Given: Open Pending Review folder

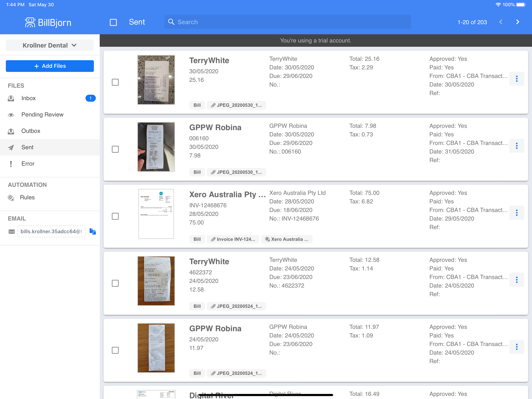Looking at the screenshot, I should pyautogui.click(x=50, y=115).
